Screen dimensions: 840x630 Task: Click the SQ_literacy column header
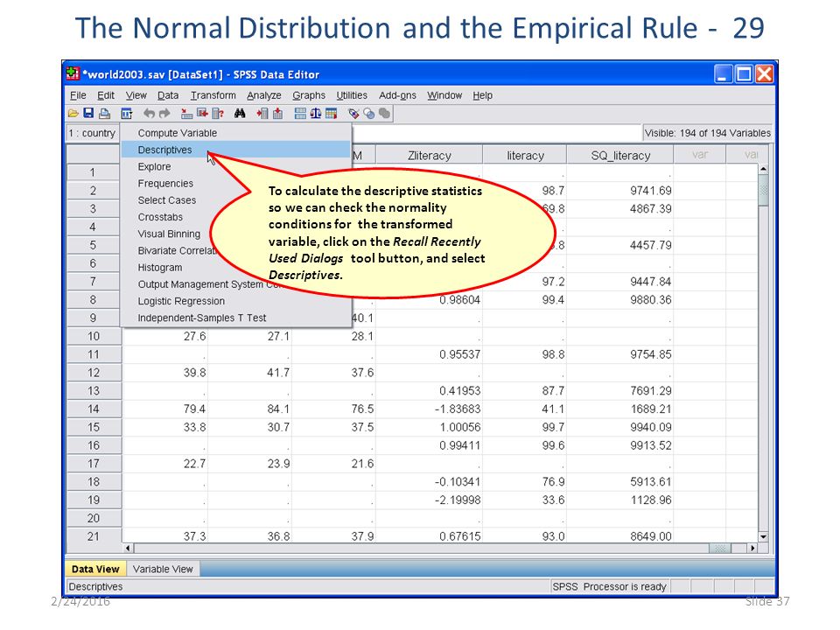click(620, 156)
